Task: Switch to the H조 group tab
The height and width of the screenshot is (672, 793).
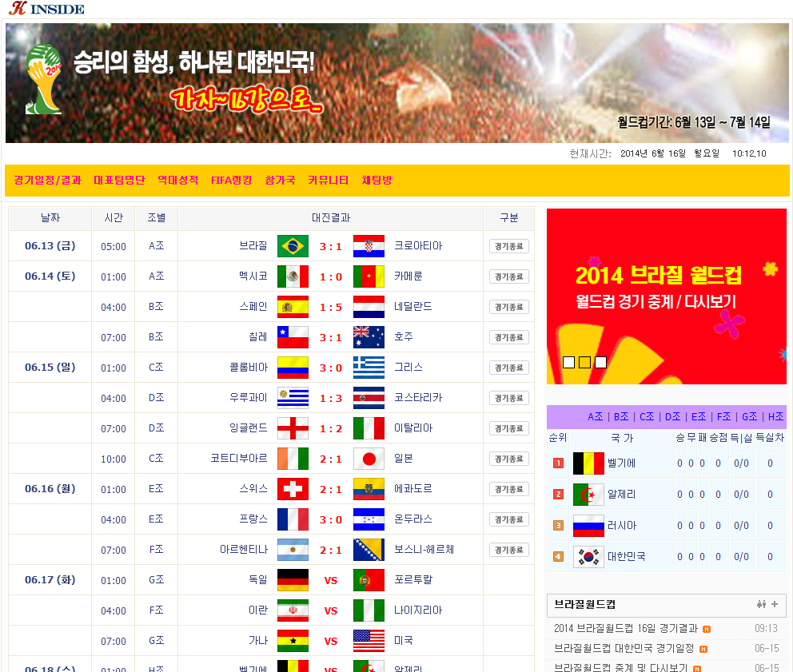Action: [x=775, y=417]
